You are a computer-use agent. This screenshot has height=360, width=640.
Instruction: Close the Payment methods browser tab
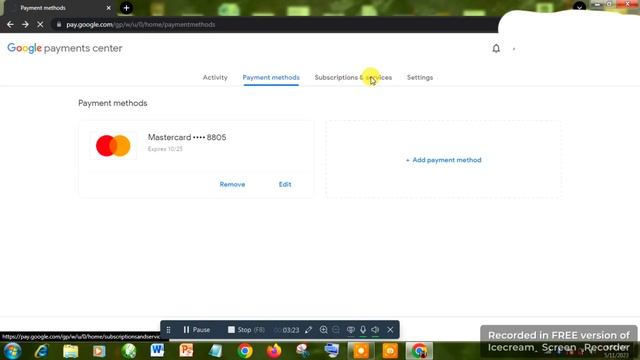click(109, 8)
